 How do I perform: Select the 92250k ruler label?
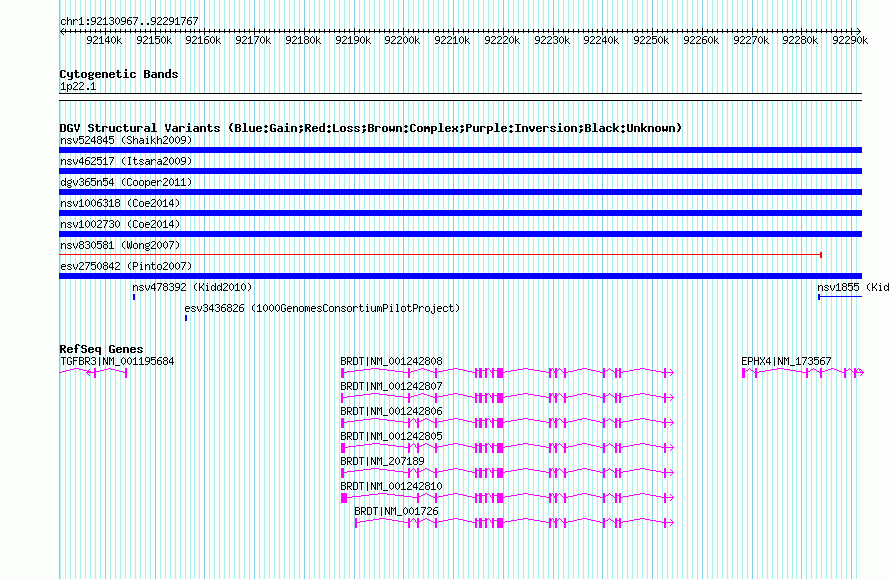pos(652,40)
